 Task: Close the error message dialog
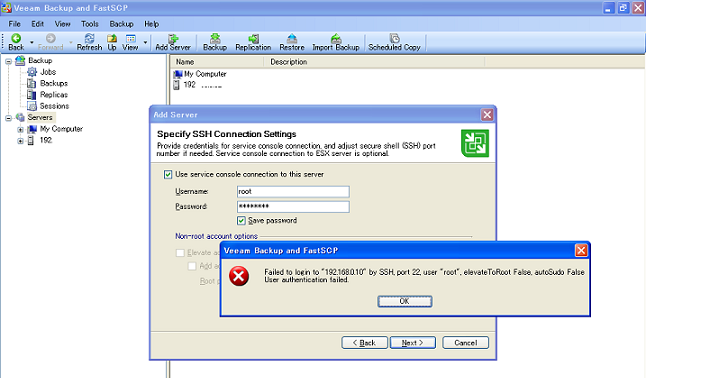pyautogui.click(x=581, y=250)
